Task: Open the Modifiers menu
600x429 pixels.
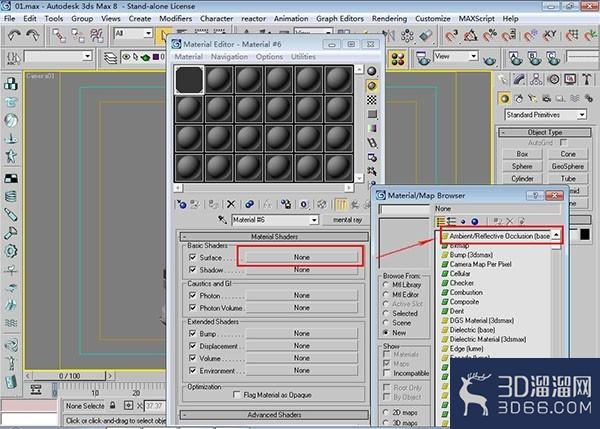Action: (176, 19)
